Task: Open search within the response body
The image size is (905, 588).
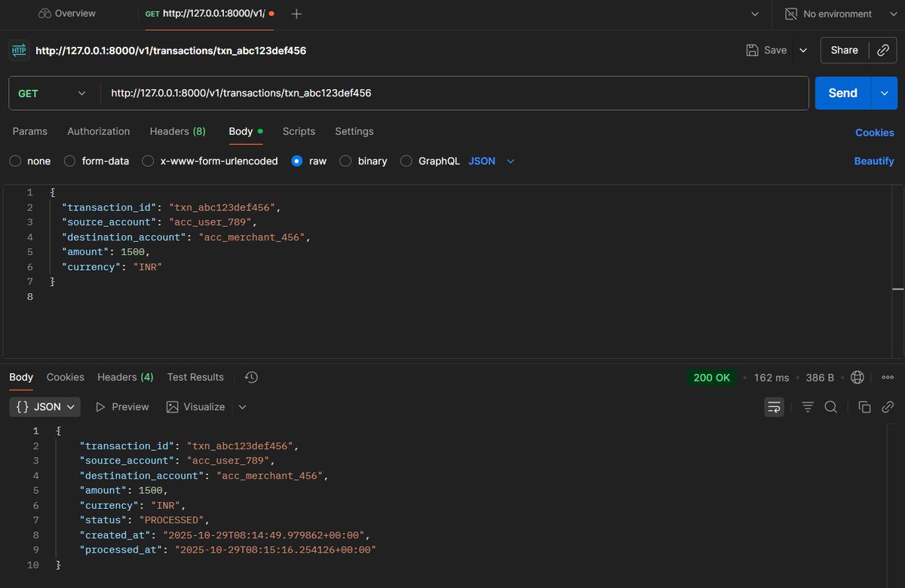Action: [830, 407]
